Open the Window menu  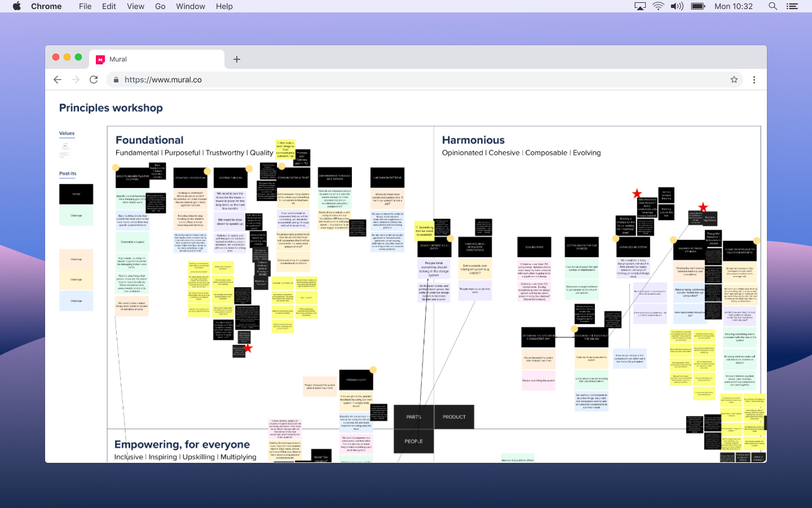point(190,6)
